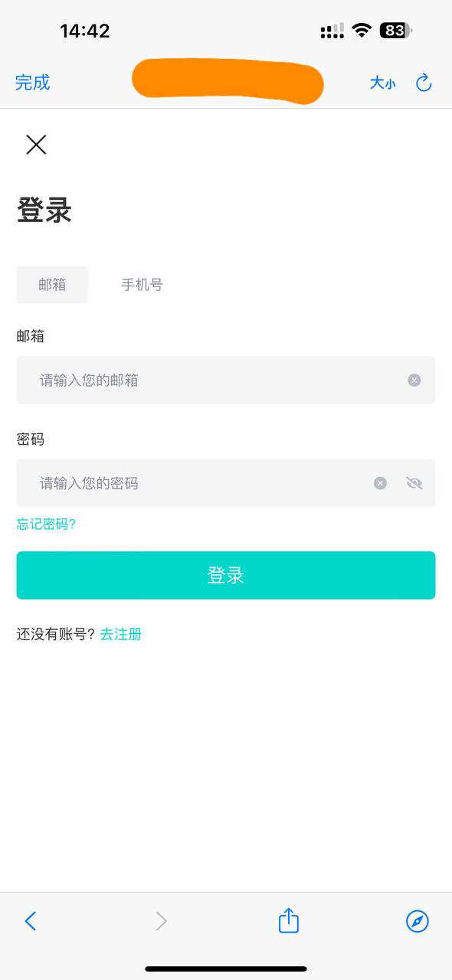Clear the password field using its X icon
452x980 pixels.
coord(379,482)
